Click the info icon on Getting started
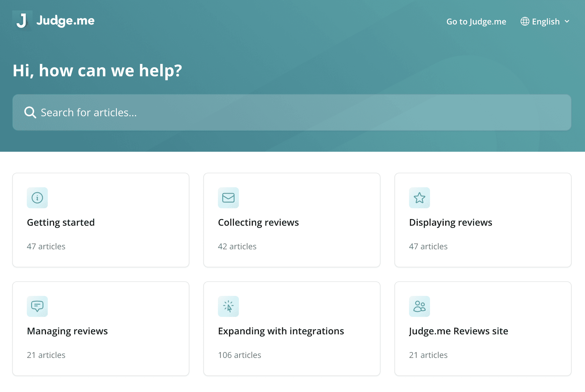 pos(37,198)
